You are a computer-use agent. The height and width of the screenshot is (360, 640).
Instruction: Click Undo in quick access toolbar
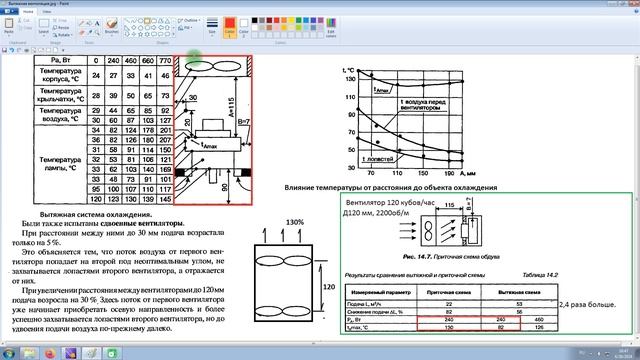12,50
